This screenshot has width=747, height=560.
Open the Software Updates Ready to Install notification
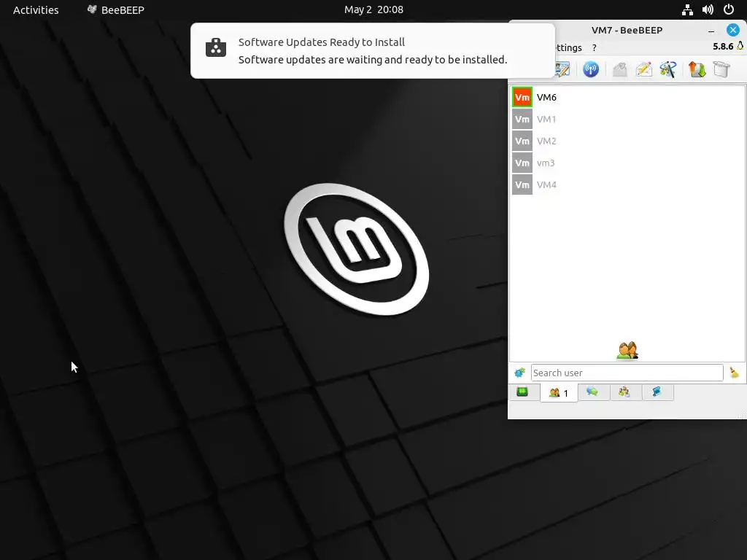pyautogui.click(x=373, y=50)
